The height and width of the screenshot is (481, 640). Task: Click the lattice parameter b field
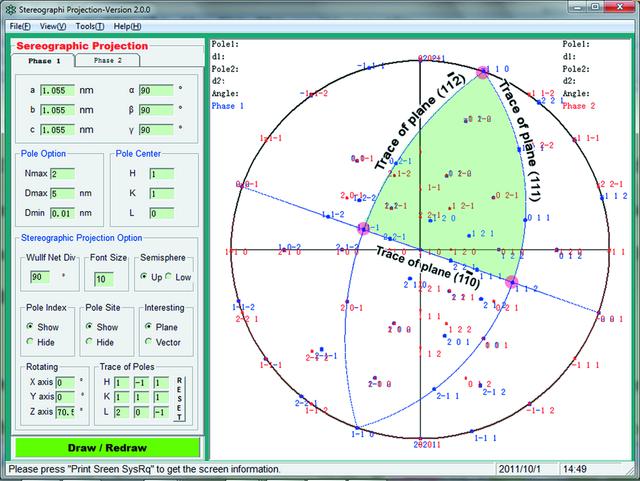click(x=58, y=110)
